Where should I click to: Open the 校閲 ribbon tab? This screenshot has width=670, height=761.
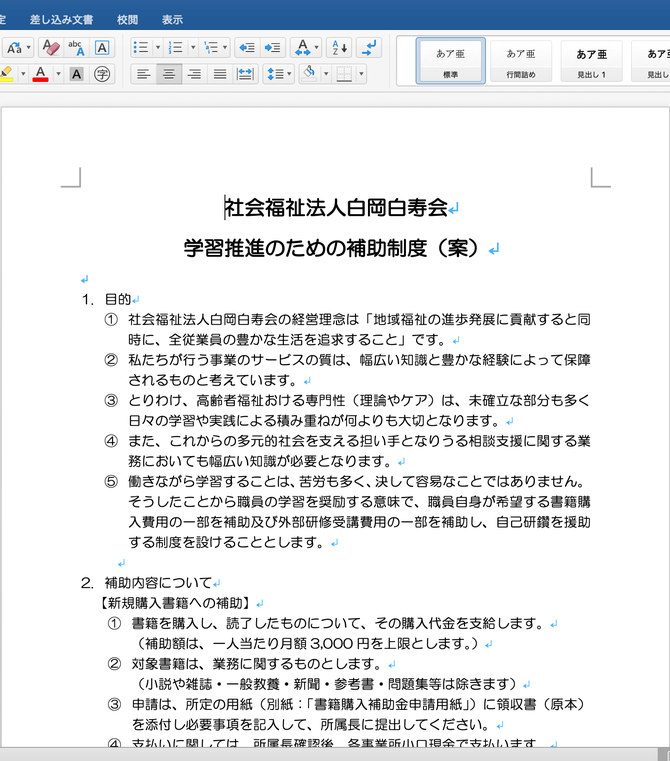128,19
